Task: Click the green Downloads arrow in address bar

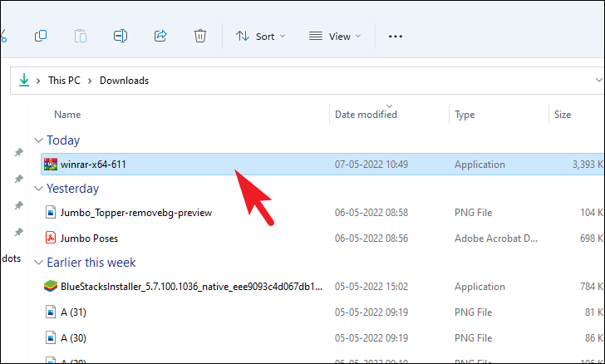Action: pyautogui.click(x=24, y=81)
